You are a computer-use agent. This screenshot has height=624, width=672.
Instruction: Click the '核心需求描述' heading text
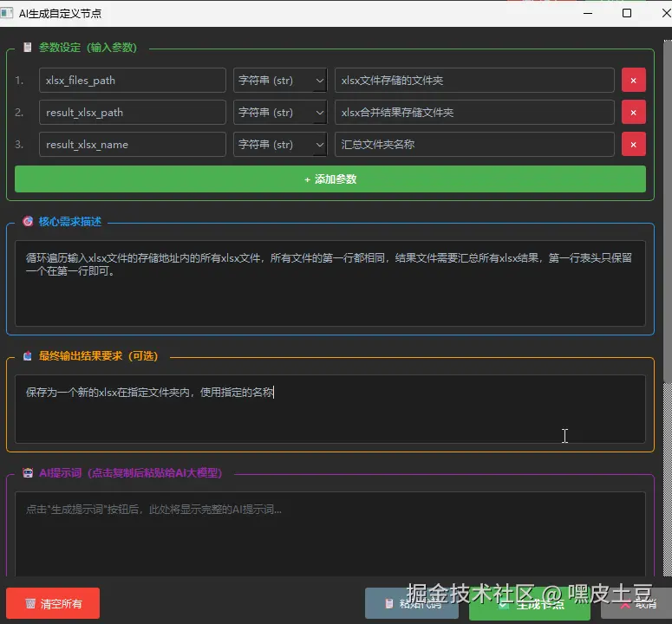pos(70,221)
